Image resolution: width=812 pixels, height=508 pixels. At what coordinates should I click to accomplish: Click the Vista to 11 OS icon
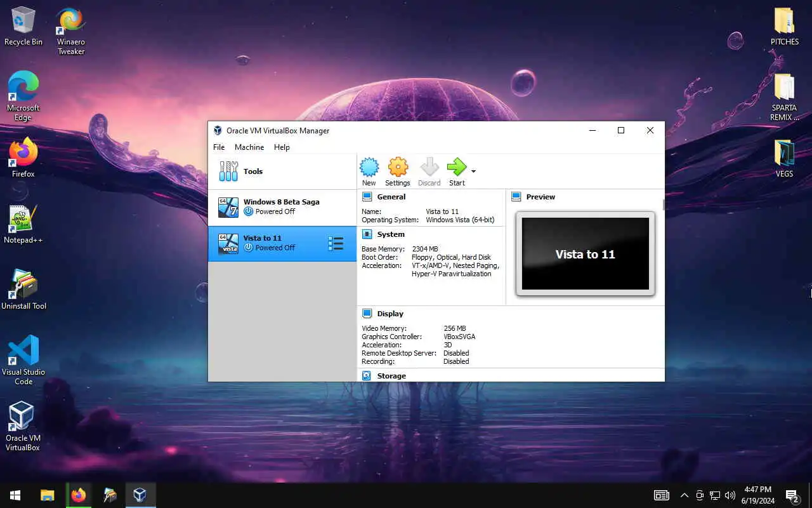click(x=228, y=244)
